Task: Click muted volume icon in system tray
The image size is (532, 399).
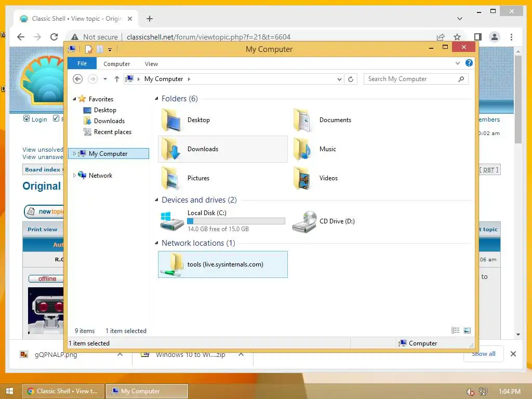Action: [470, 392]
